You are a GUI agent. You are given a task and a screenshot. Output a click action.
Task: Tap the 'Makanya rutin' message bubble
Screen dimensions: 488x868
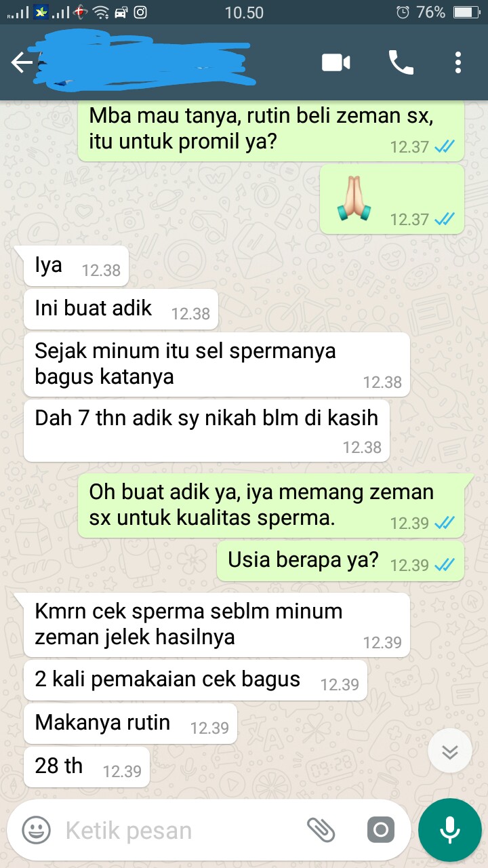click(x=130, y=724)
